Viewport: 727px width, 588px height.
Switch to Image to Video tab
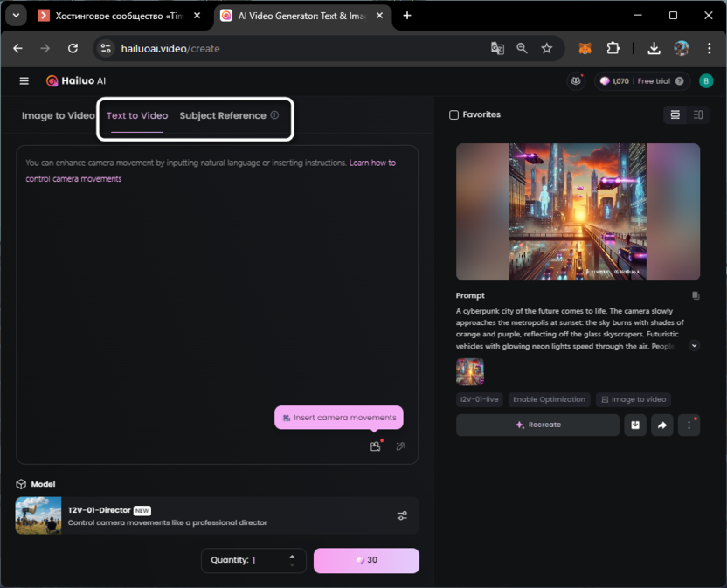(x=58, y=115)
